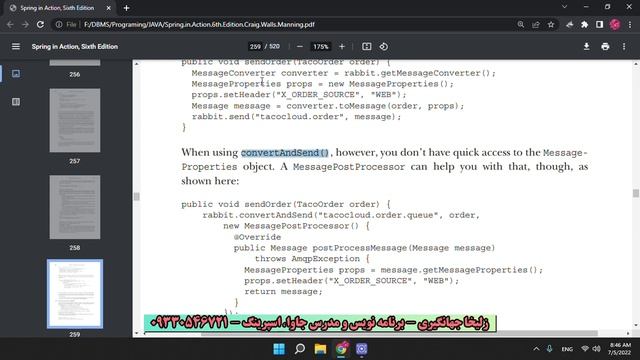Show page thumbnails view in sidebar
This screenshot has width=640, height=360.
click(16, 74)
